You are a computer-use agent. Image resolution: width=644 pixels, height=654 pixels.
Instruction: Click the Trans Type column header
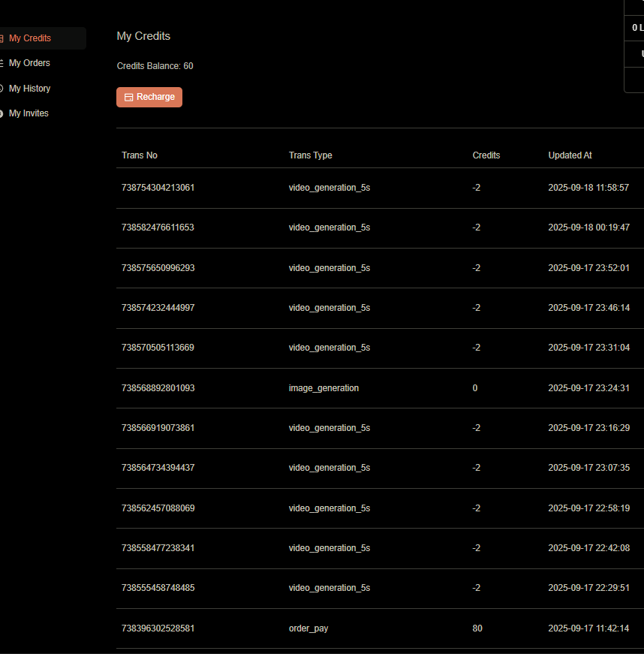click(x=310, y=155)
